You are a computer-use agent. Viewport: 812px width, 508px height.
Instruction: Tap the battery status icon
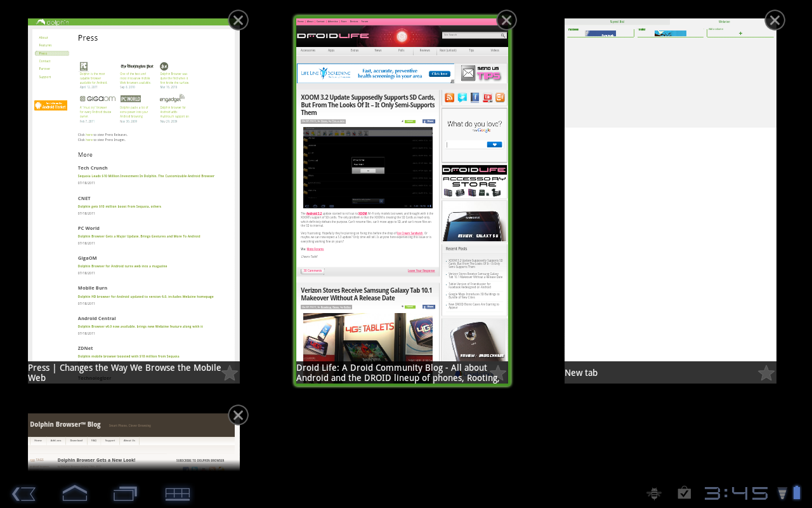[797, 493]
